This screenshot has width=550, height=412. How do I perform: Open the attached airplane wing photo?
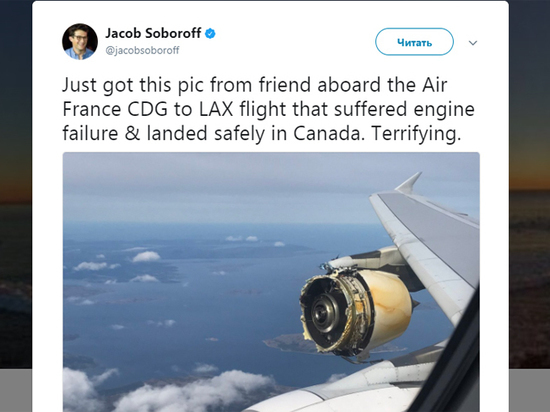click(x=271, y=282)
